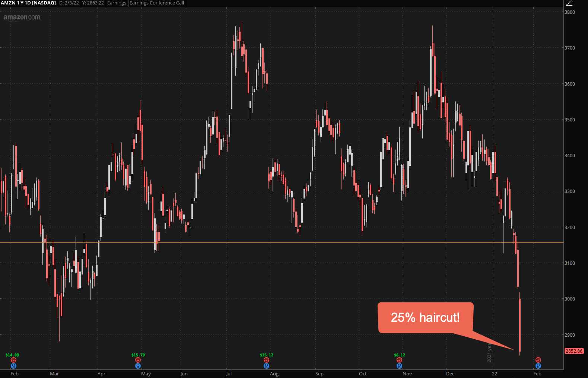Click the red phone icon below $15.79

pyautogui.click(x=138, y=360)
